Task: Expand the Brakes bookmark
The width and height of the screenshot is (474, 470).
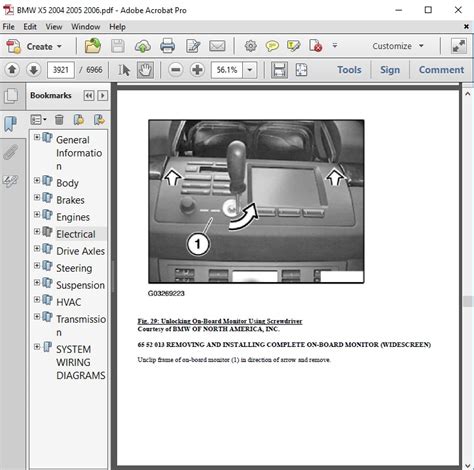Action: (37, 197)
